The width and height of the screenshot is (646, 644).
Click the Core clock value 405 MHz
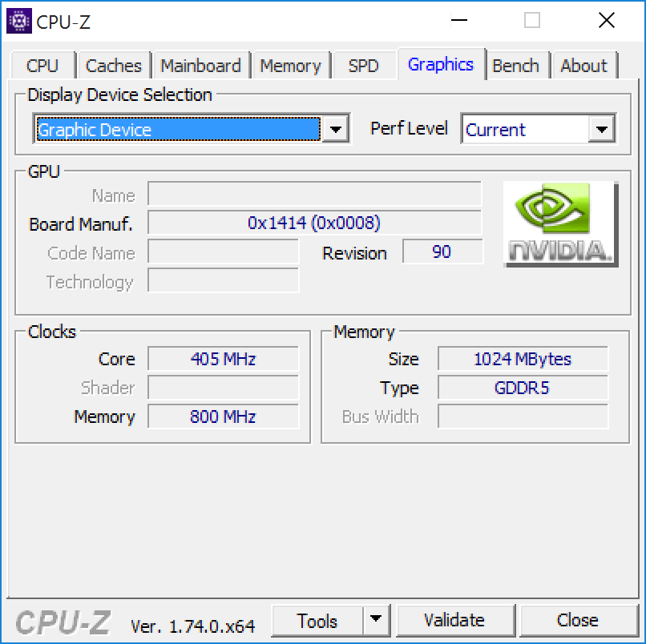point(224,359)
